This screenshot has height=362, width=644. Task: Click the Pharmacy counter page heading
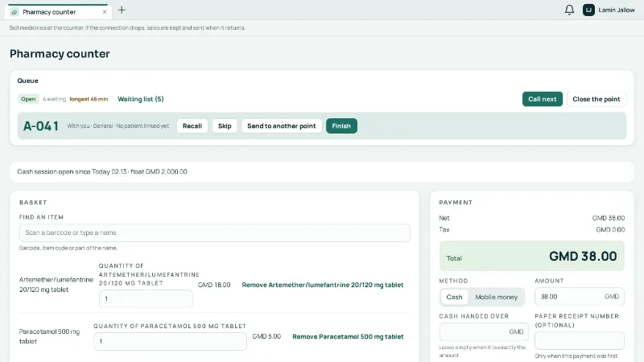pyautogui.click(x=60, y=54)
